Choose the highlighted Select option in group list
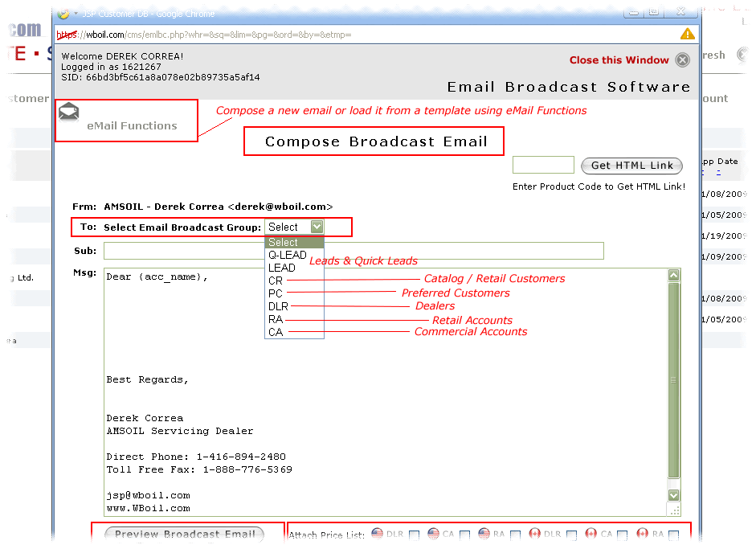Screen dimensions: 756x549 pos(294,242)
